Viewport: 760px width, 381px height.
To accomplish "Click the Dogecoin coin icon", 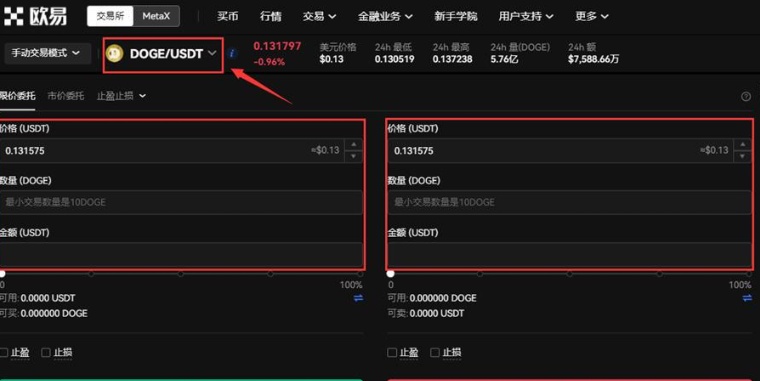I will click(x=114, y=53).
